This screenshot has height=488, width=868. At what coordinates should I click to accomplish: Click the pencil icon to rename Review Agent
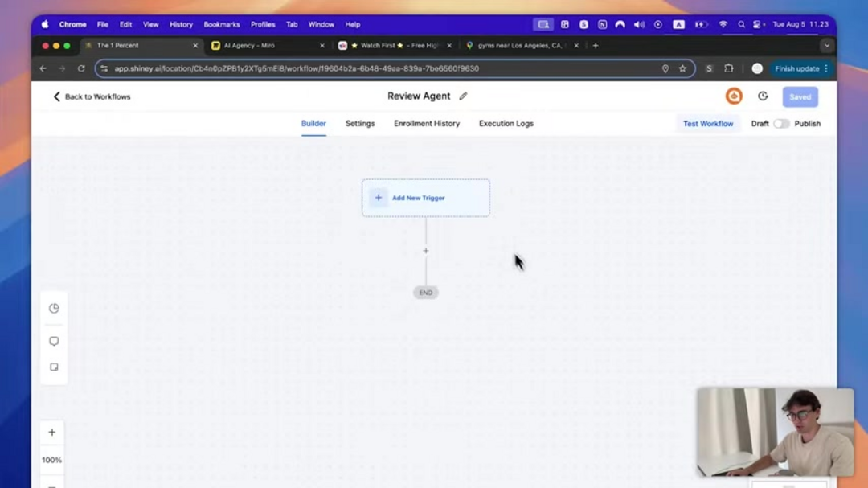point(463,96)
